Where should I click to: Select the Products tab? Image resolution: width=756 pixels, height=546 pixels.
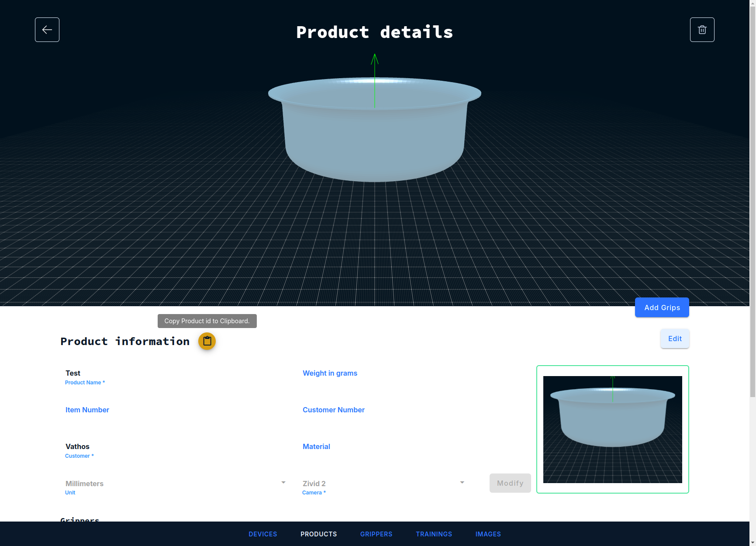pos(318,534)
